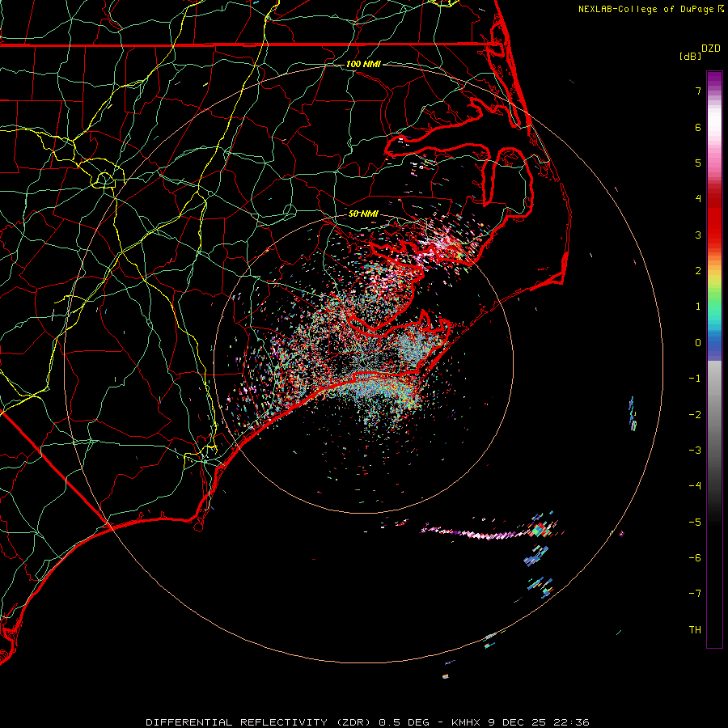Click the NEXLAB-College of DuPage watermark text
728x728 pixels.
click(645, 9)
